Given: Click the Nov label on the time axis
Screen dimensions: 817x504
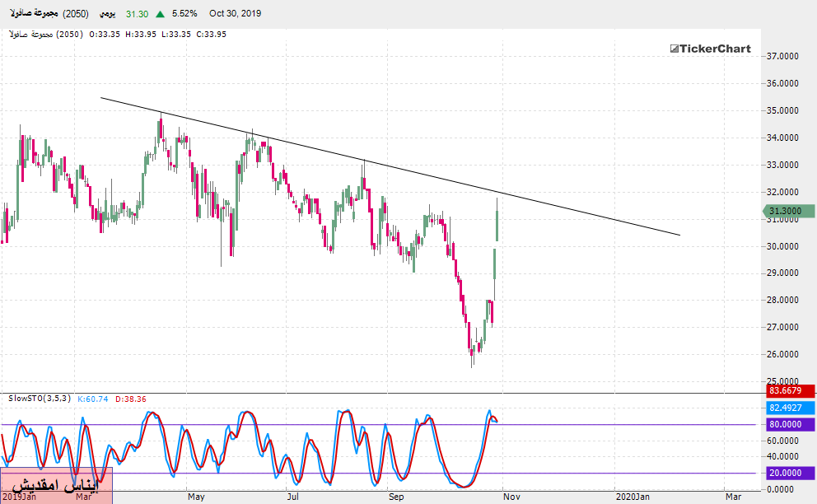Looking at the screenshot, I should [511, 497].
